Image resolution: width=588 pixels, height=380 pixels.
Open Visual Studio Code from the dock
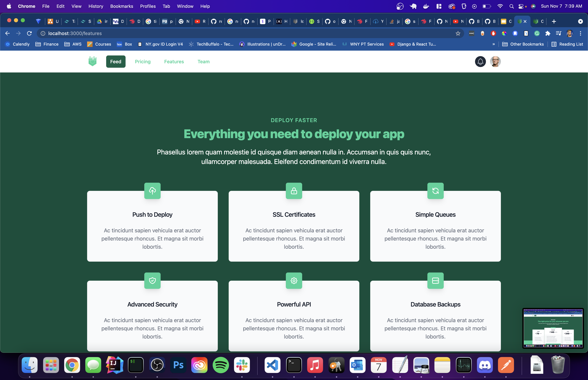pyautogui.click(x=272, y=365)
